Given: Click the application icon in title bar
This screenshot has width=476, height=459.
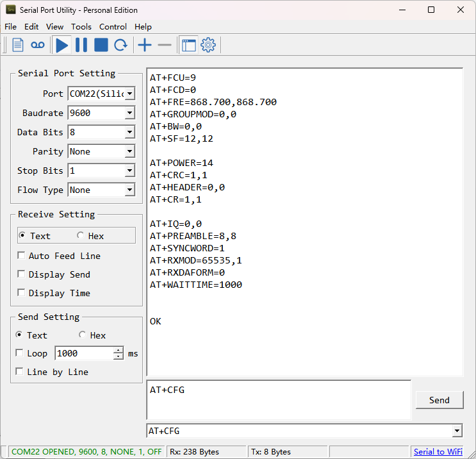Looking at the screenshot, I should 11,10.
